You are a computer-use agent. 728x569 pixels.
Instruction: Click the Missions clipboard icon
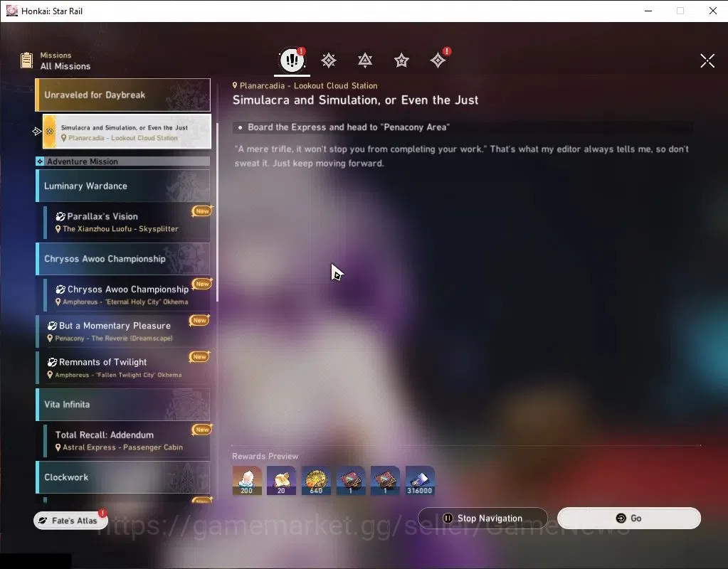(x=27, y=60)
